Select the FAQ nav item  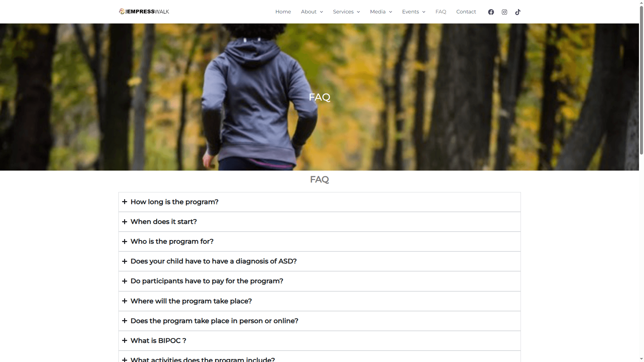click(441, 12)
